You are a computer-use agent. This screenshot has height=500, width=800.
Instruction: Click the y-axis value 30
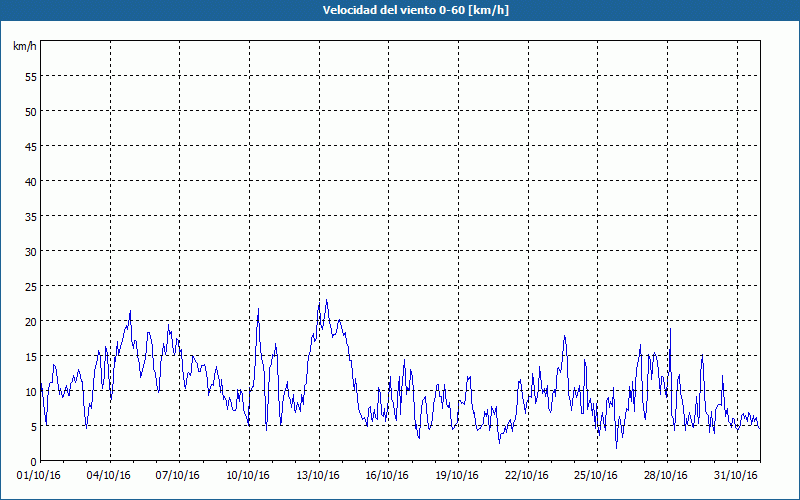point(31,252)
